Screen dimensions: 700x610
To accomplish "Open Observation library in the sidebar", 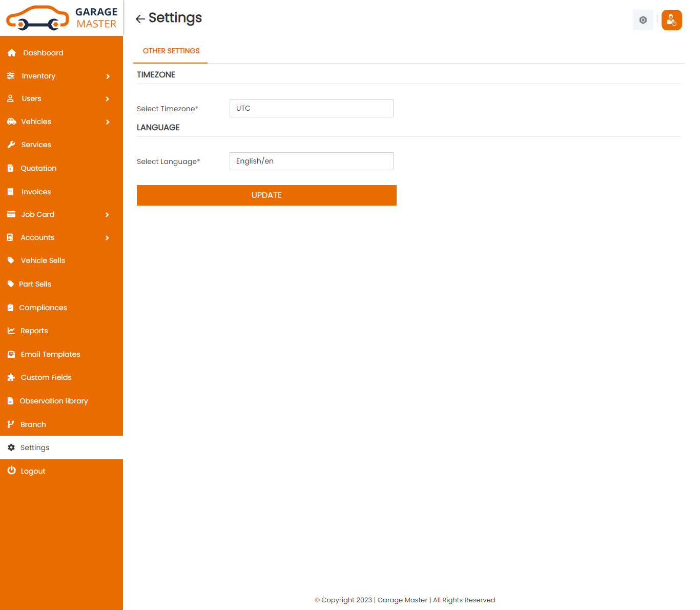I will pyautogui.click(x=53, y=401).
